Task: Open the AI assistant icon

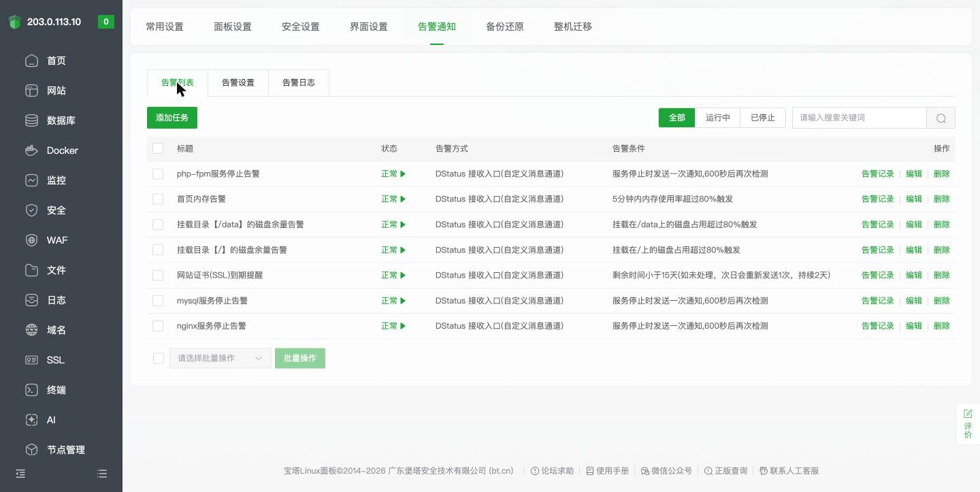Action: point(31,420)
